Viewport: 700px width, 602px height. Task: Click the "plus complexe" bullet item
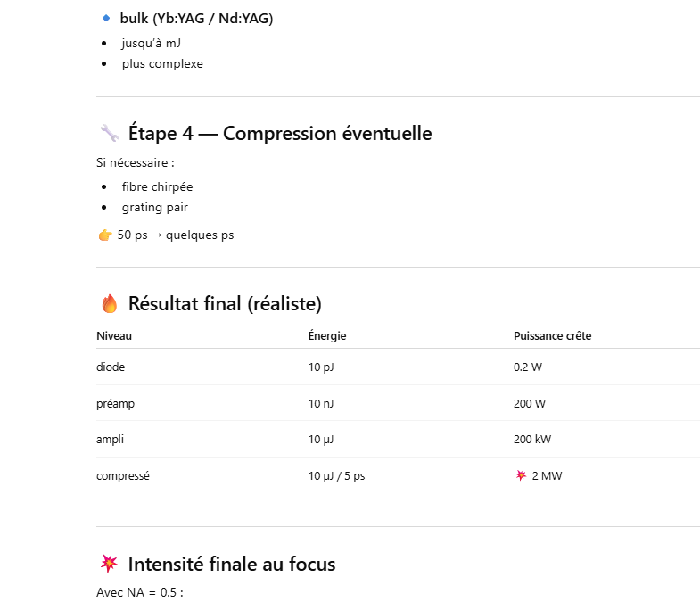[x=162, y=63]
